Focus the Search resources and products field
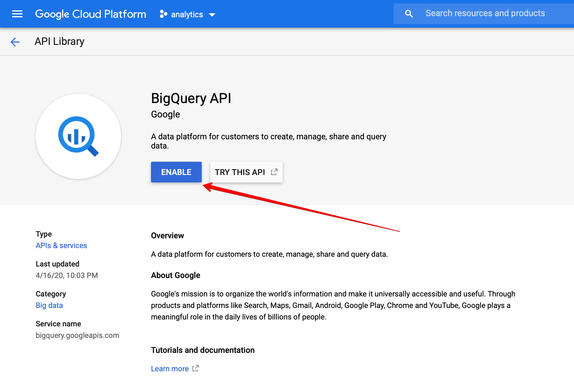The image size is (574, 392). click(x=484, y=14)
